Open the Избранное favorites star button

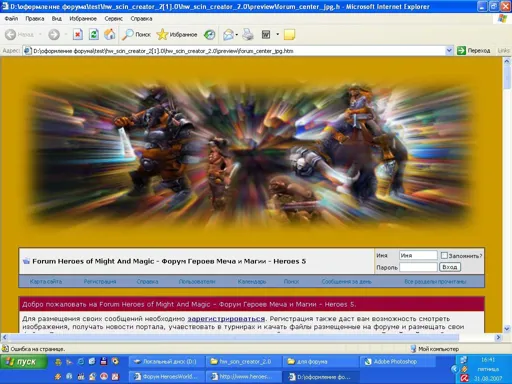point(177,34)
